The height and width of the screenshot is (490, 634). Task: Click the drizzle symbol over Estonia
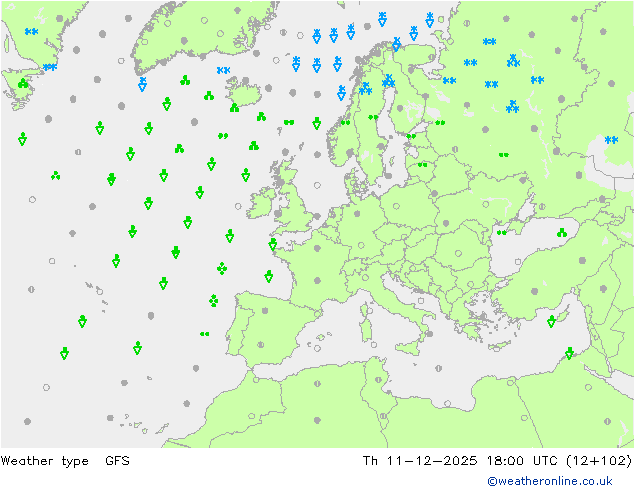point(411,136)
